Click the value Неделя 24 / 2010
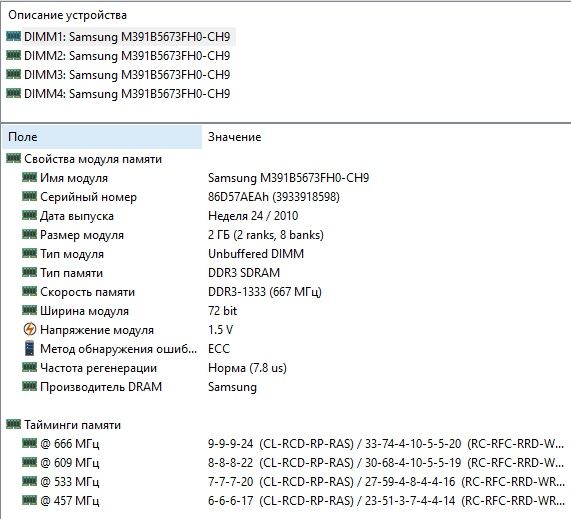Screen dimensions: 571x519 [253, 216]
